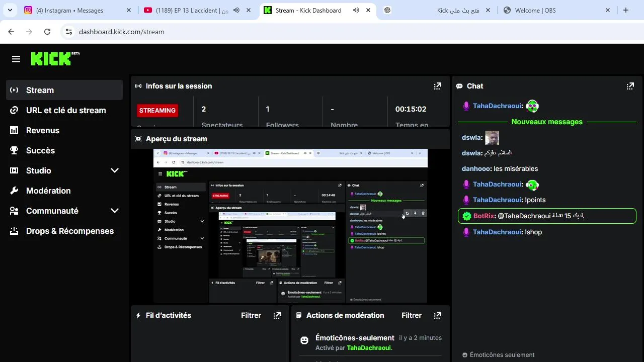Close the Welcome OBS tab
This screenshot has width=644, height=362.
tap(608, 10)
